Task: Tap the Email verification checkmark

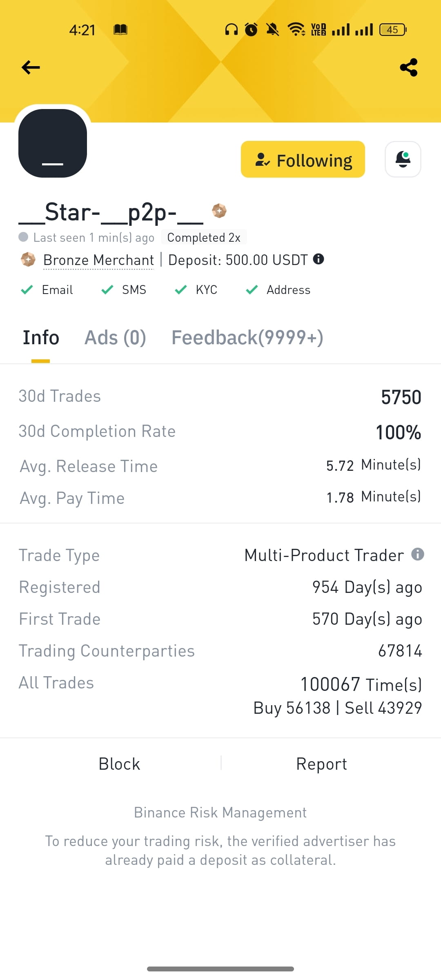Action: (x=27, y=290)
